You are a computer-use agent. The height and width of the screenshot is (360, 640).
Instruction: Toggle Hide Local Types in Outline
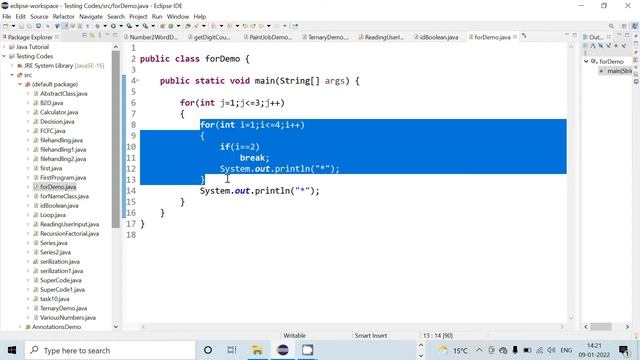[x=624, y=45]
